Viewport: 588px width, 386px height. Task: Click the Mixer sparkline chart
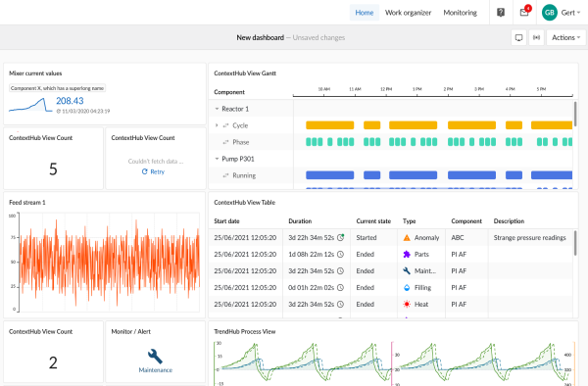pos(30,105)
